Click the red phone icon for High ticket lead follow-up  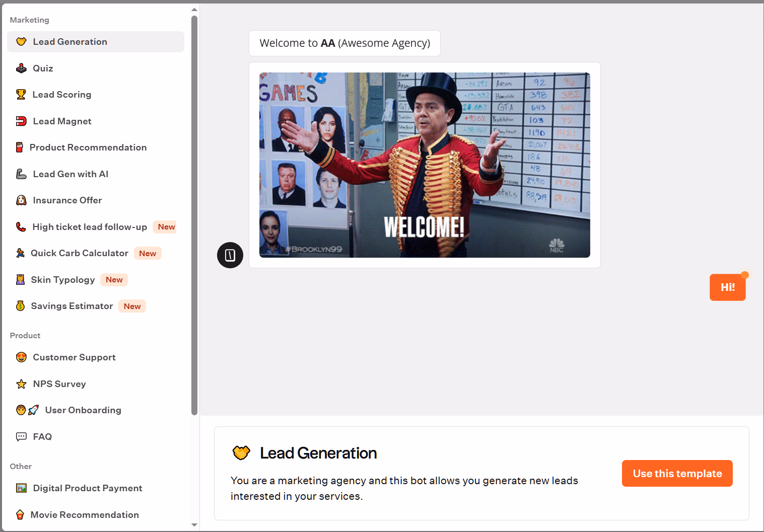click(21, 227)
